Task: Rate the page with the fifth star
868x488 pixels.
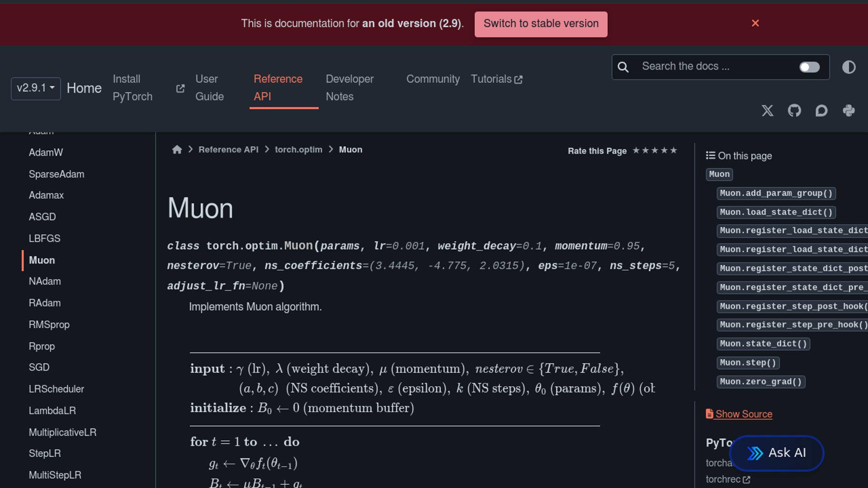Action: (x=674, y=150)
